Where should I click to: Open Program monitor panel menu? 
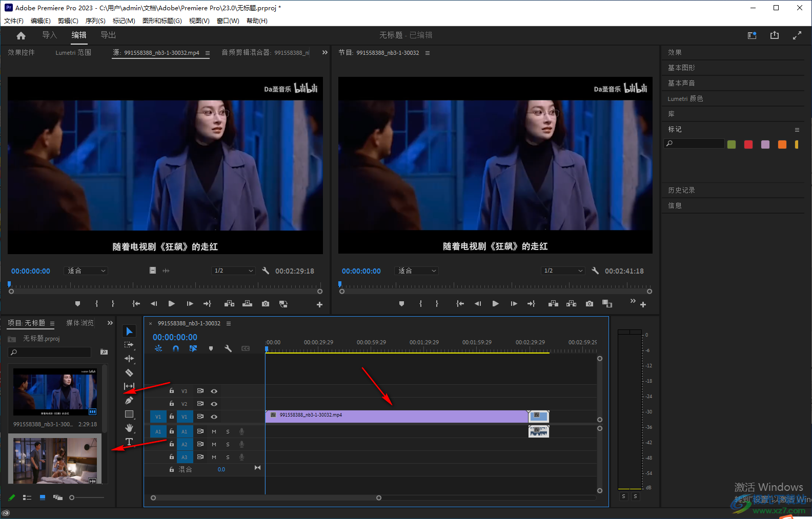(428, 53)
